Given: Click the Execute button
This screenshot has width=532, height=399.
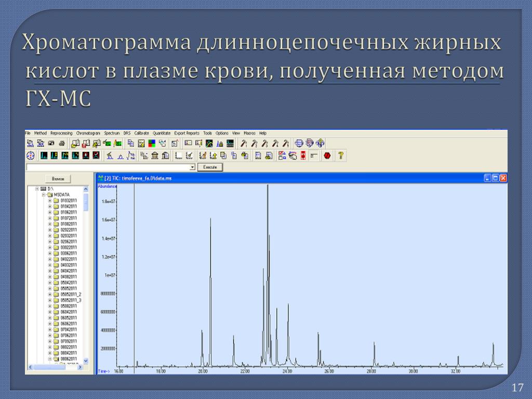Looking at the screenshot, I should [210, 167].
